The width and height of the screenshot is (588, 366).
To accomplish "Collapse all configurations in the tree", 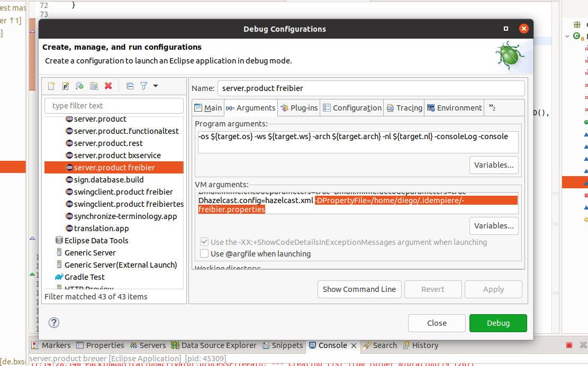I will (x=131, y=86).
